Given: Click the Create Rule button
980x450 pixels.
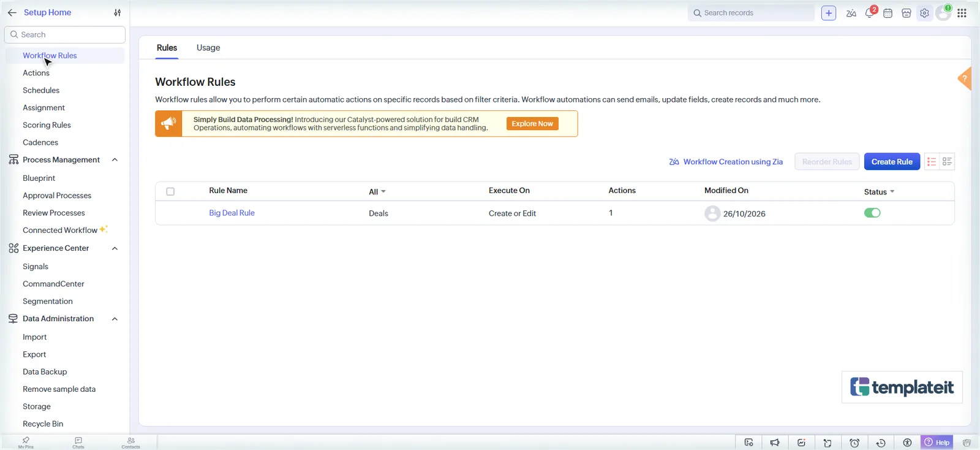Looking at the screenshot, I should (x=892, y=162).
